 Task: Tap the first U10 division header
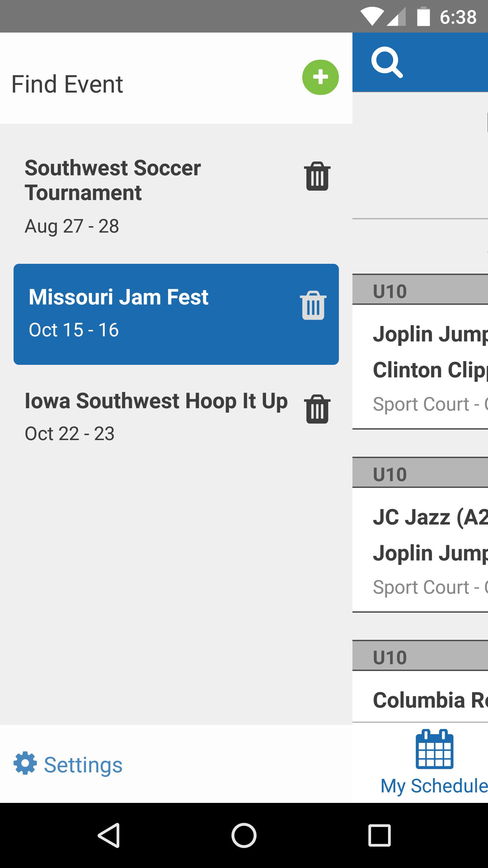coord(420,290)
